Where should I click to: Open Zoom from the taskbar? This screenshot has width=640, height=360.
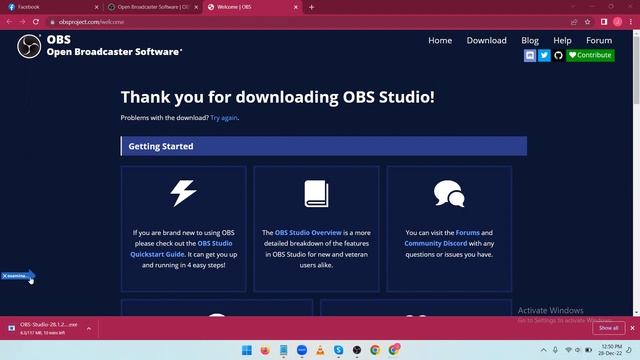click(302, 350)
